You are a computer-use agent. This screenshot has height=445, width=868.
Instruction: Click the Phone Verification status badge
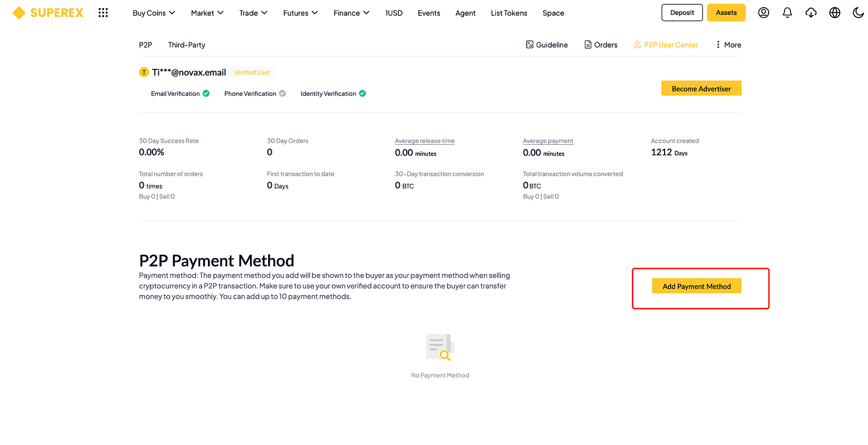point(282,93)
